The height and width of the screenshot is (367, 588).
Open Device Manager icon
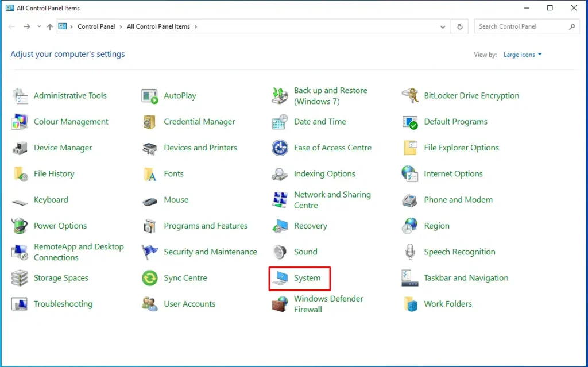(x=20, y=148)
